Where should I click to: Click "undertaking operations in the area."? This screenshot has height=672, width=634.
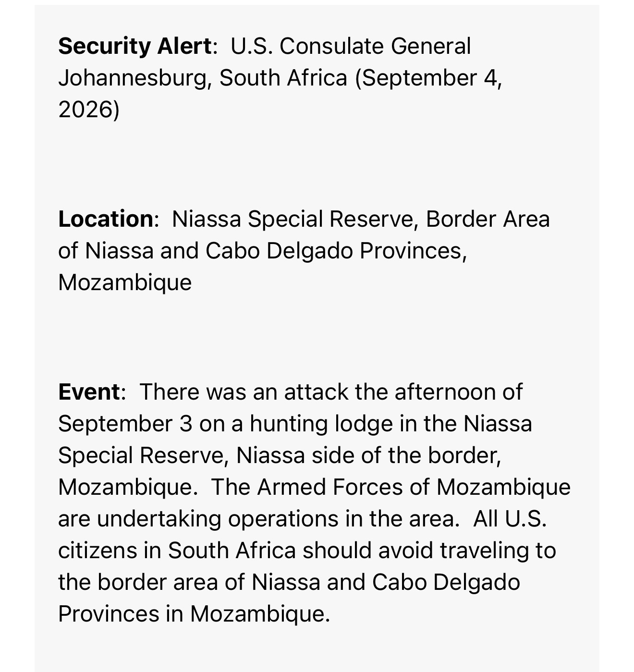[x=279, y=519]
